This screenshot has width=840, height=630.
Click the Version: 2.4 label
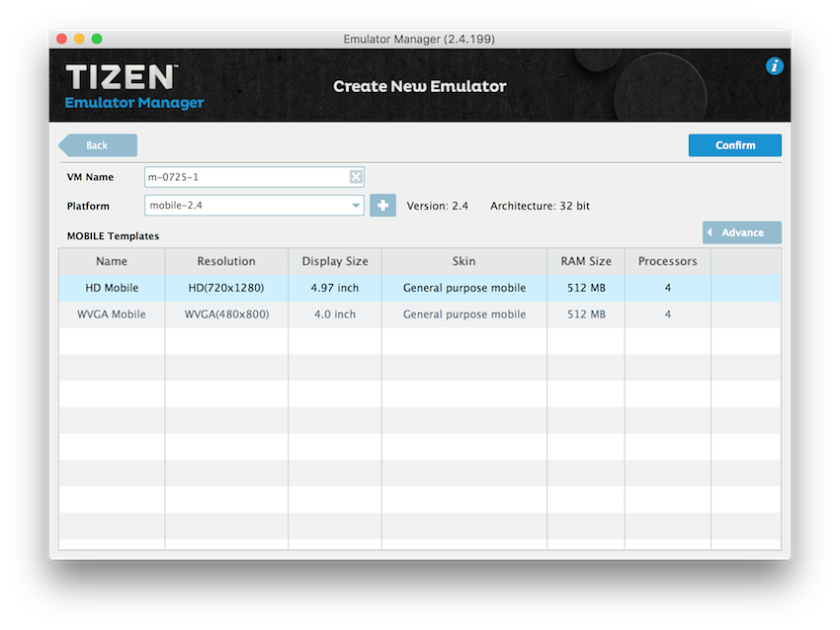pos(438,206)
